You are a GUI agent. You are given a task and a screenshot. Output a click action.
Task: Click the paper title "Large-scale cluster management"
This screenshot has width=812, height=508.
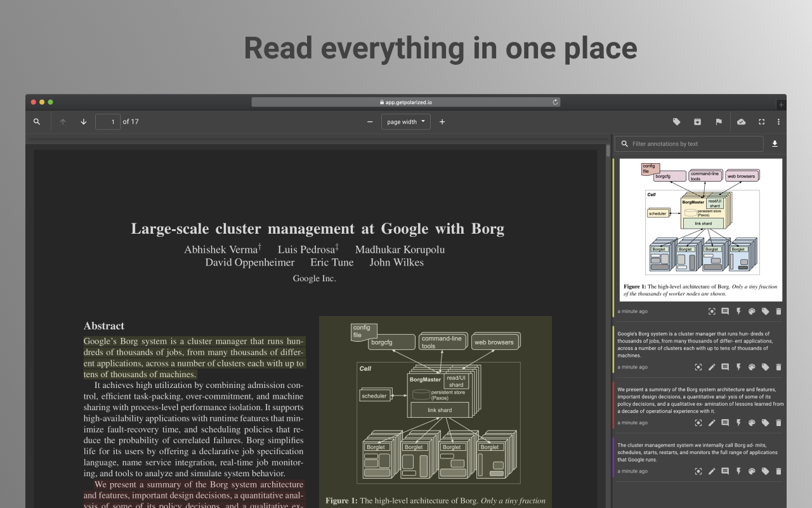coord(318,229)
